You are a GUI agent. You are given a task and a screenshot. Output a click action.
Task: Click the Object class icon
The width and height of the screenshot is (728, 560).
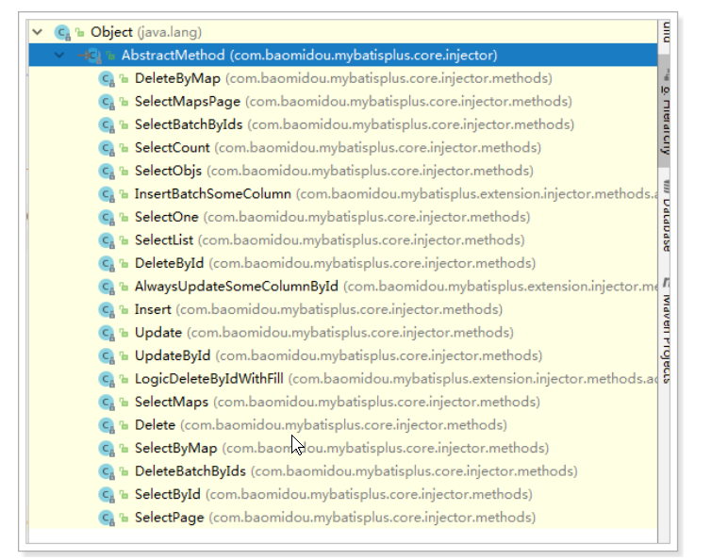(x=61, y=32)
